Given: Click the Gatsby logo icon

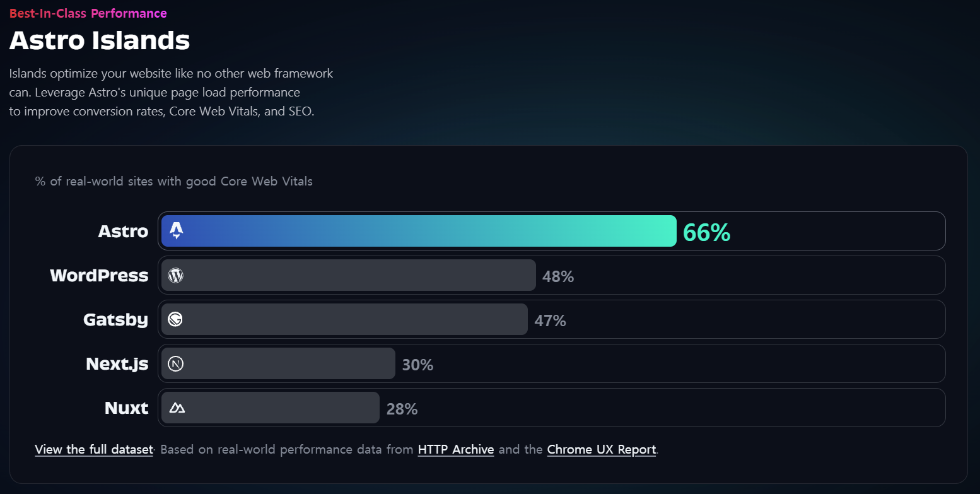Looking at the screenshot, I should [x=175, y=319].
